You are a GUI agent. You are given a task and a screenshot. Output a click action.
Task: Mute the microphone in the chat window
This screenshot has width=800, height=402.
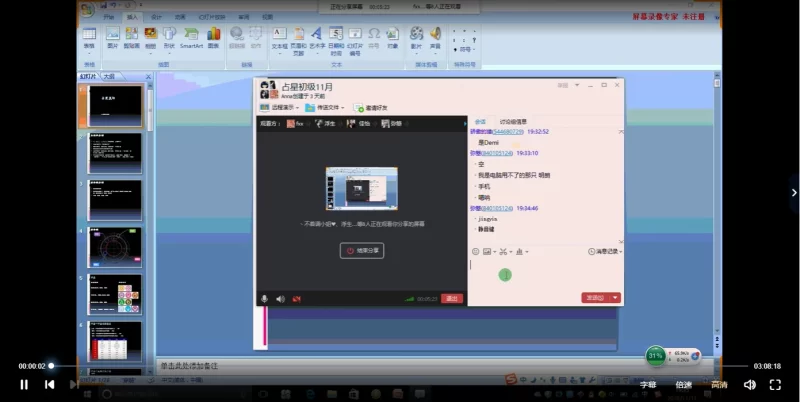point(265,298)
